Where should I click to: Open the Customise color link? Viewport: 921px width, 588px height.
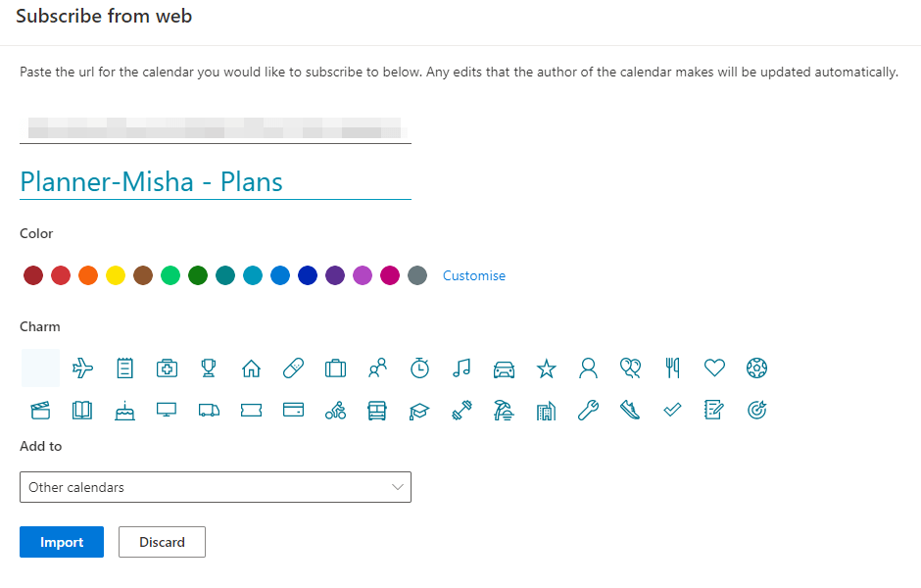(474, 275)
